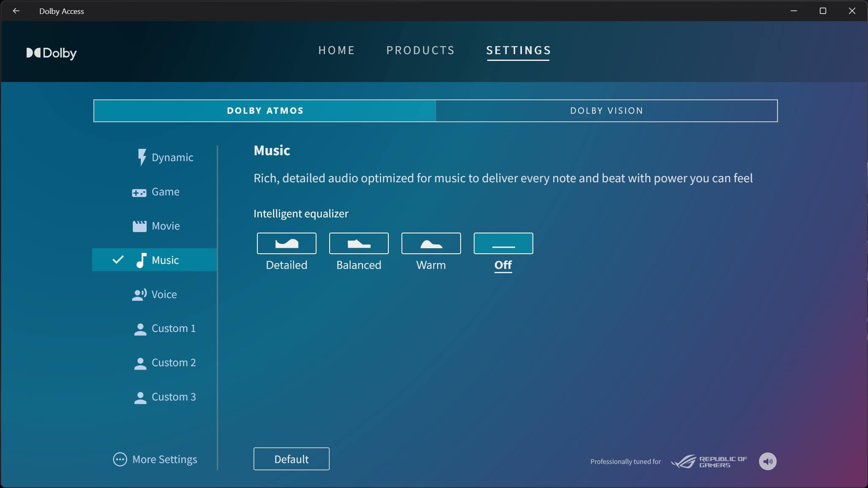868x488 pixels.
Task: Select the Dynamic profile label
Action: click(172, 157)
